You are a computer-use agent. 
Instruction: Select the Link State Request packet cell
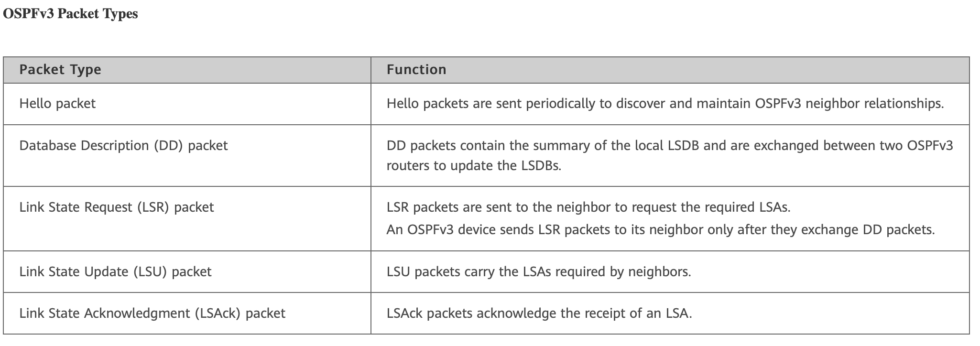coord(117,207)
